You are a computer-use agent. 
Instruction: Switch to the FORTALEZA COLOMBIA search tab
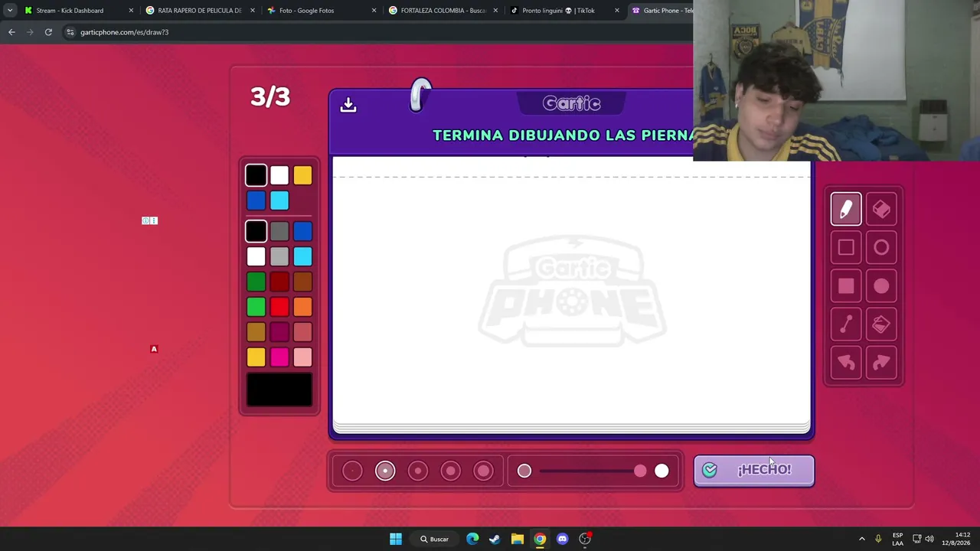coord(443,11)
